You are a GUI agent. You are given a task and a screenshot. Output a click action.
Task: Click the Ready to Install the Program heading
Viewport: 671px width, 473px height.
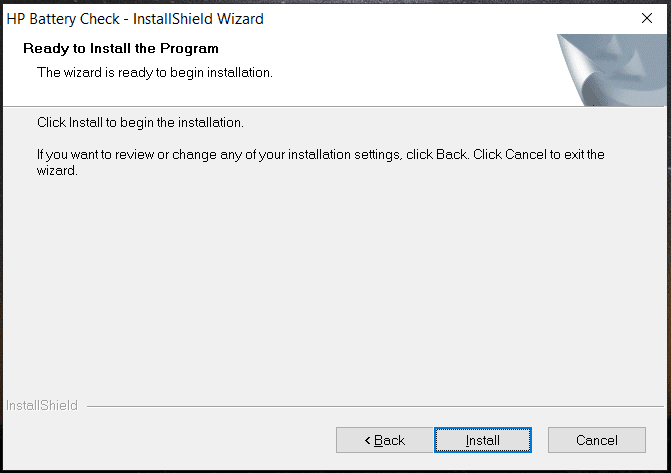click(x=121, y=48)
